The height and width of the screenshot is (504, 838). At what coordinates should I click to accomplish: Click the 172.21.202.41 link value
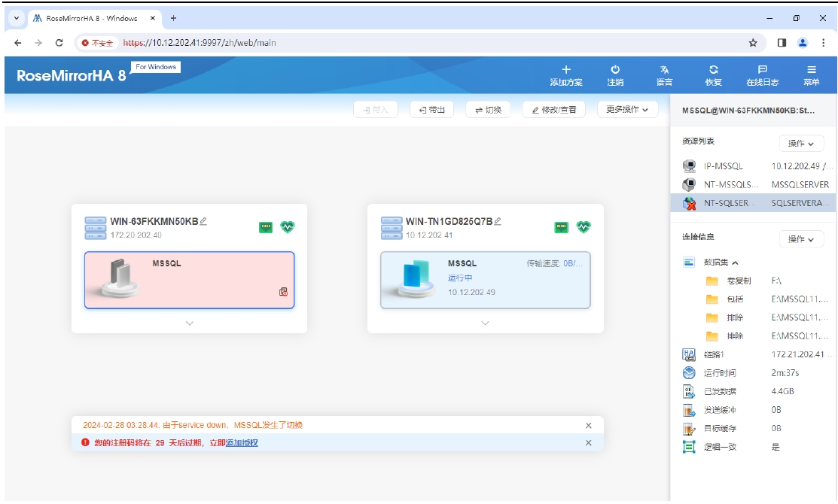(x=798, y=354)
